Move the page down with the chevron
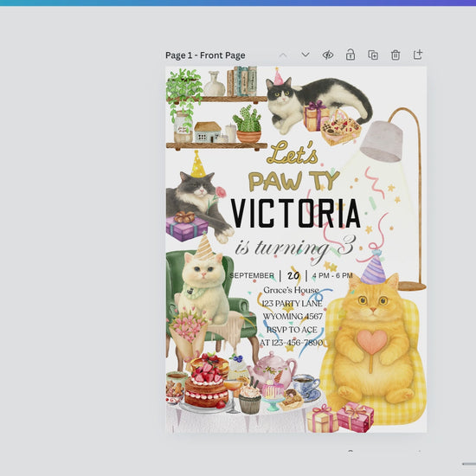 pos(306,55)
